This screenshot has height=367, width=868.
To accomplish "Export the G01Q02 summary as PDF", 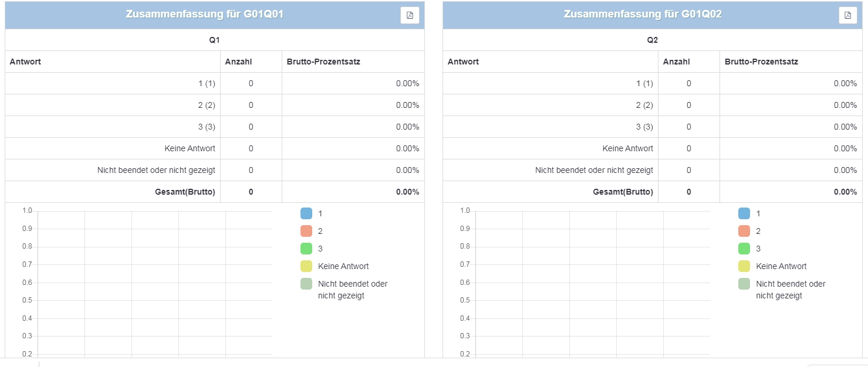I will pyautogui.click(x=847, y=15).
